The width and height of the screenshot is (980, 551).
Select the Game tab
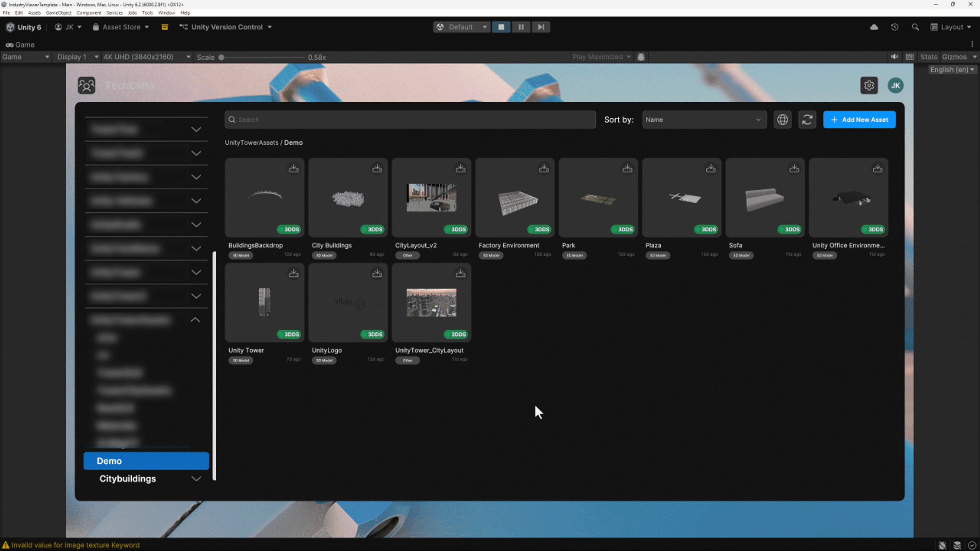(20, 45)
